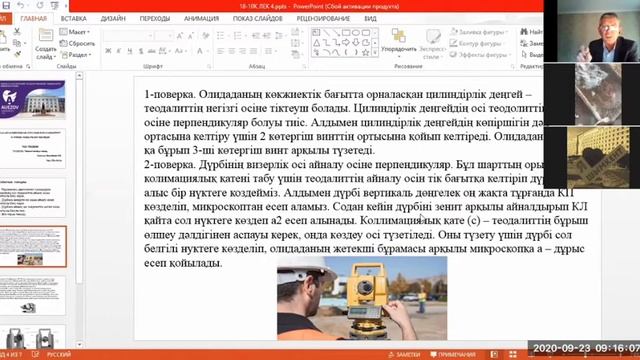This screenshot has height=360, width=640.
Task: Decrease list indent level
Action: point(256,36)
